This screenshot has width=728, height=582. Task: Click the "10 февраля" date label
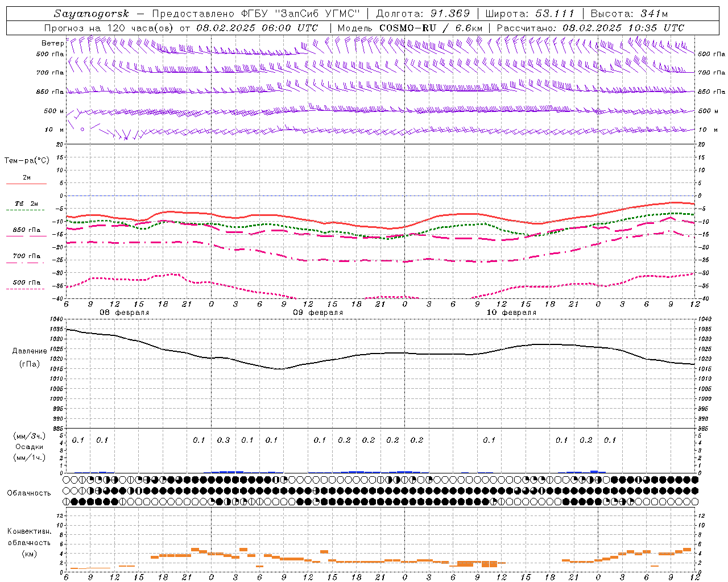pyautogui.click(x=511, y=313)
